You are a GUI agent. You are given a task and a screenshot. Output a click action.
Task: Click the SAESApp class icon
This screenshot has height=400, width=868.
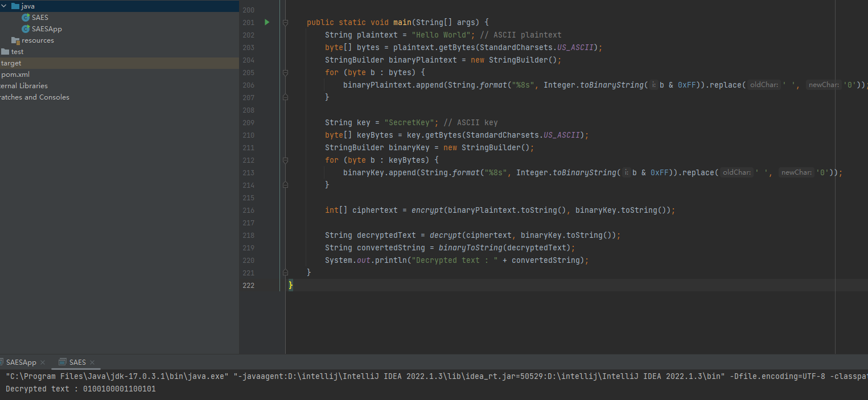pyautogui.click(x=25, y=28)
